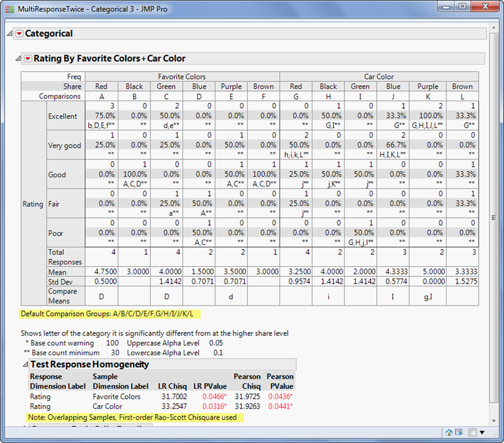Click the Uppercase Alpha Level value 0.05
This screenshot has height=443, width=504.
215,343
